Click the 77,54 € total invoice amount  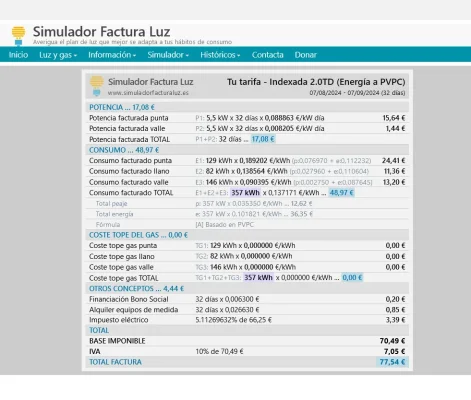click(x=392, y=362)
